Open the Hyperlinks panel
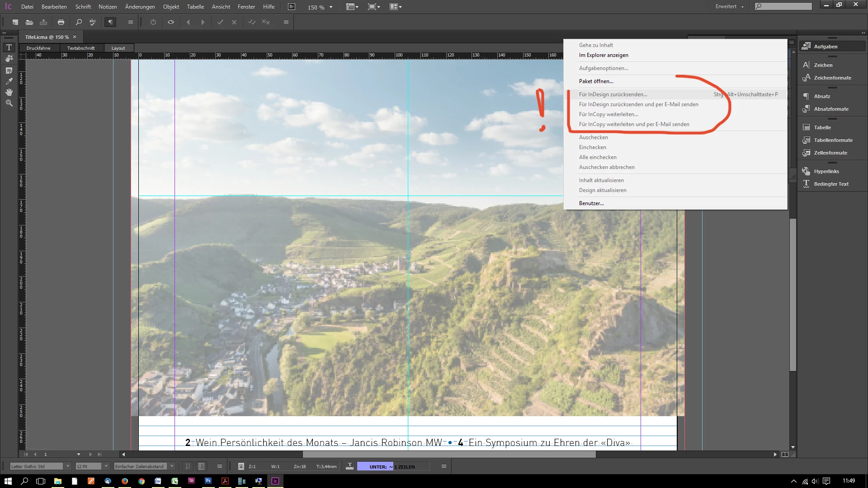This screenshot has height=488, width=868. pyautogui.click(x=826, y=171)
